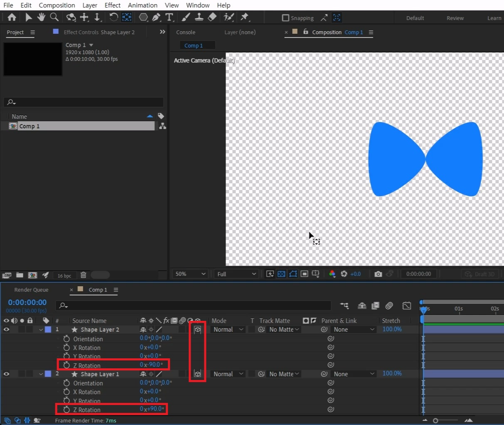Image resolution: width=504 pixels, height=425 pixels.
Task: Collapse Shape Layer 1 properties
Action: pyautogui.click(x=41, y=374)
